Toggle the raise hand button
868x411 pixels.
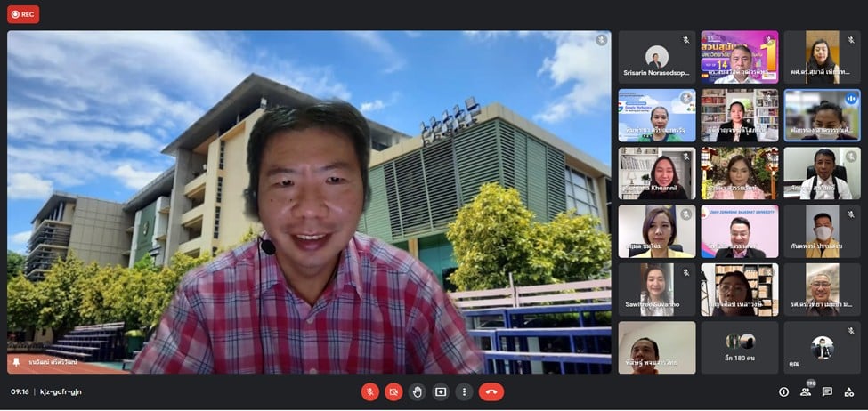[418, 391]
